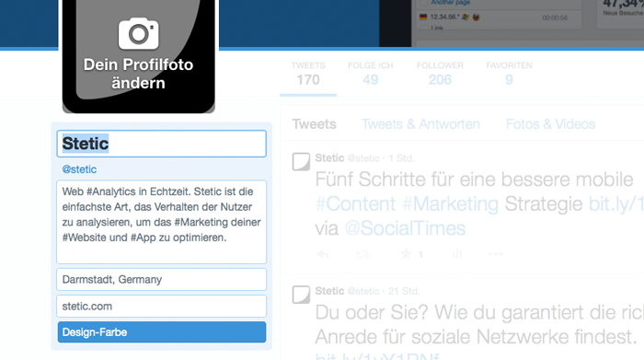This screenshot has height=360, width=644.
Task: Click 'Dein Profilfoto ändern' text
Action: pos(138,74)
